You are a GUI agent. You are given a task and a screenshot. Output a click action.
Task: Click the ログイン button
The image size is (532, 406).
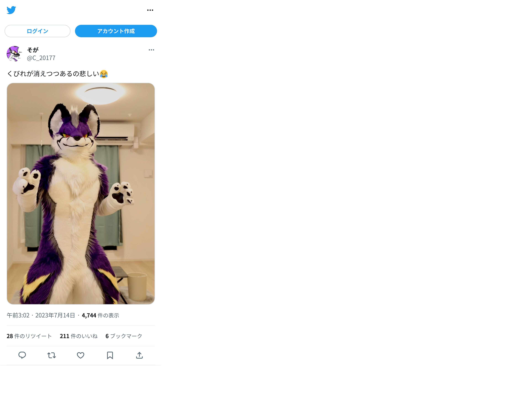click(38, 31)
